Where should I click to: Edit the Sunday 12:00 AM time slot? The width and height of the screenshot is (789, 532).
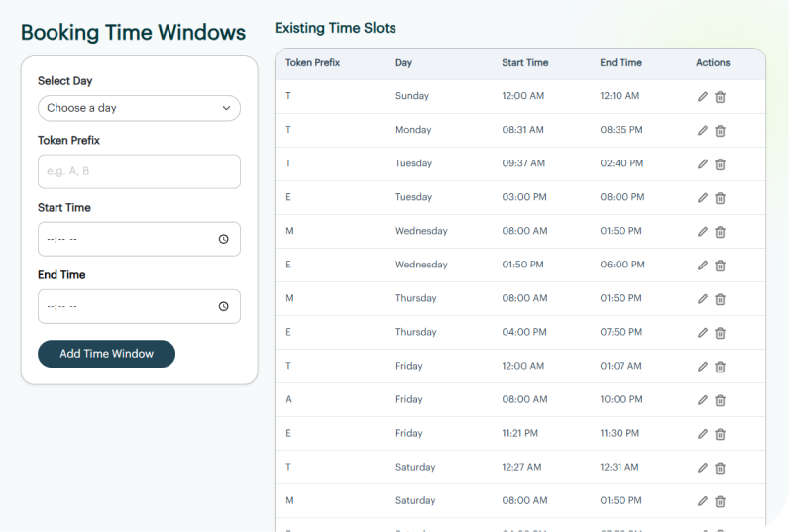703,97
